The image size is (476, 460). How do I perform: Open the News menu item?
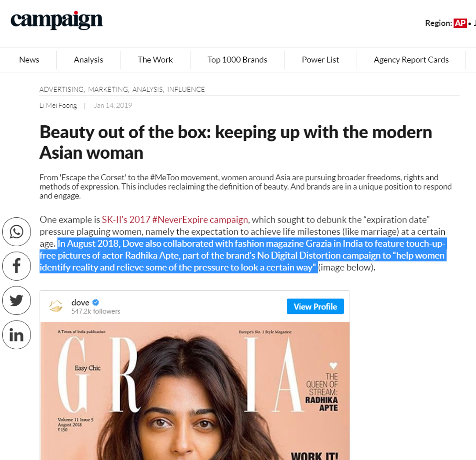pyautogui.click(x=29, y=60)
